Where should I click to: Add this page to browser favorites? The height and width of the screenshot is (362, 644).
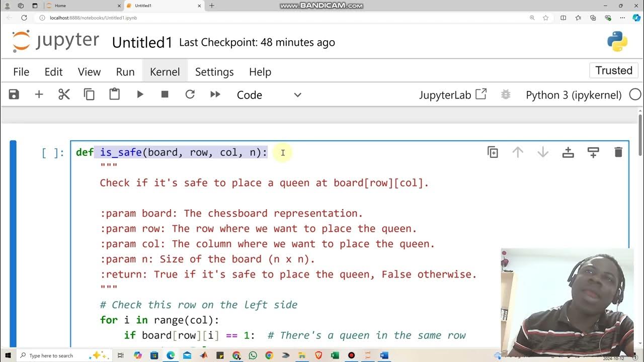546,18
